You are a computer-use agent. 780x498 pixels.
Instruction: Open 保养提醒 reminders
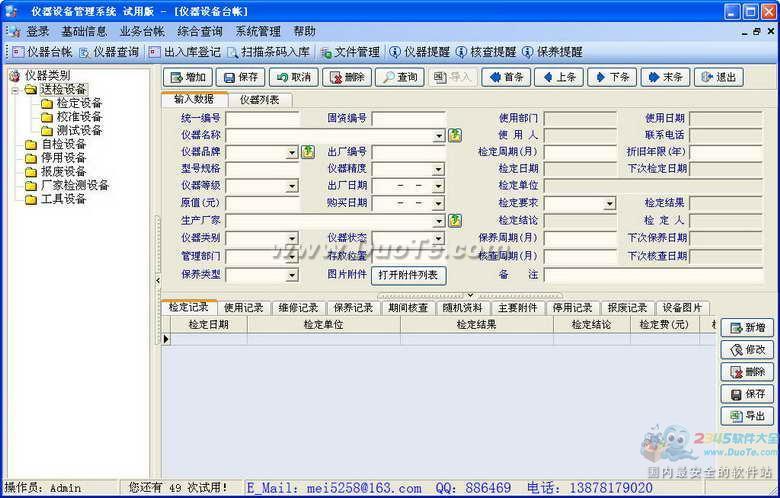coord(553,52)
